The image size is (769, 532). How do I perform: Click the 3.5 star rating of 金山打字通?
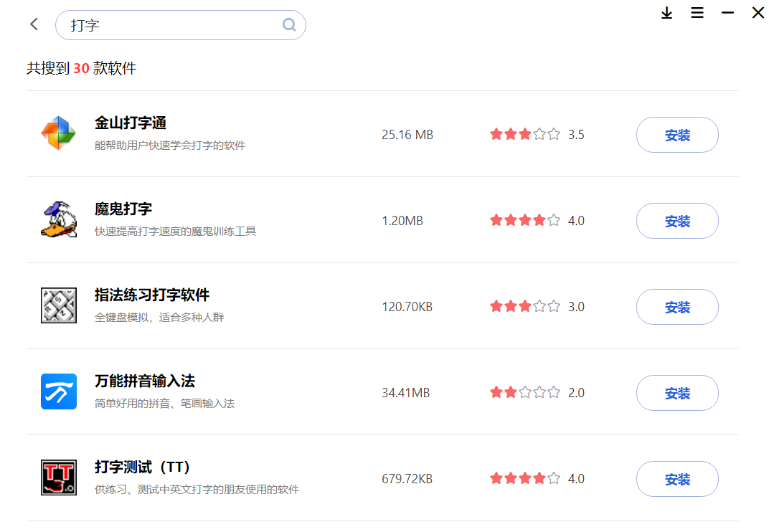click(x=537, y=134)
